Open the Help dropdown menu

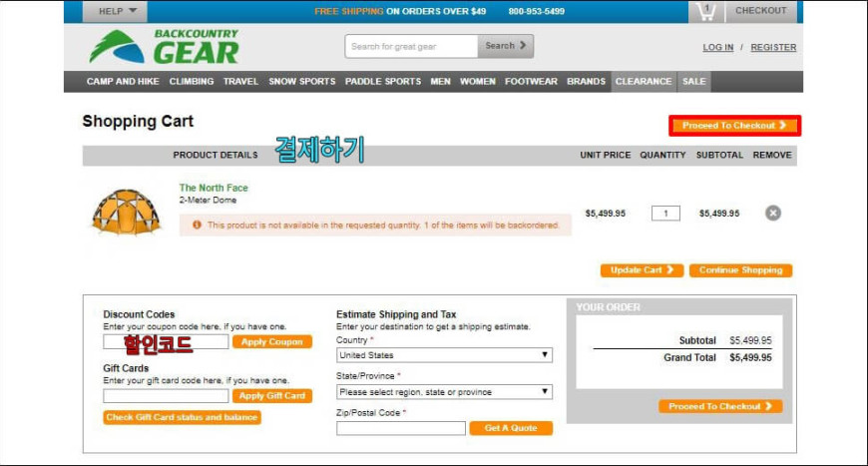point(115,11)
